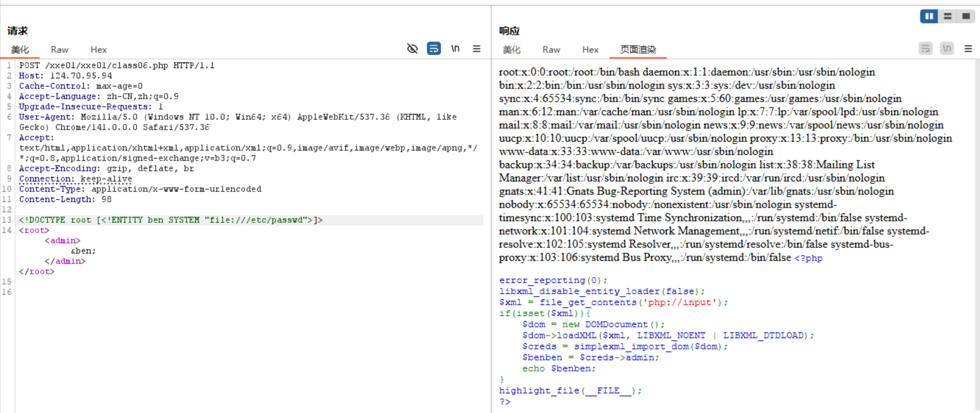The image size is (980, 413).
Task: Click the Connection: keep-alive header
Action: (x=76, y=179)
